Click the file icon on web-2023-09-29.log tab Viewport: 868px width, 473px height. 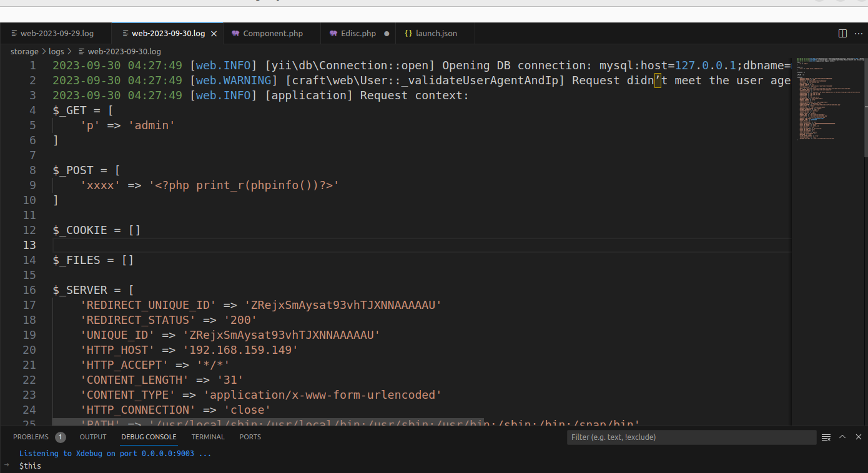[14, 34]
